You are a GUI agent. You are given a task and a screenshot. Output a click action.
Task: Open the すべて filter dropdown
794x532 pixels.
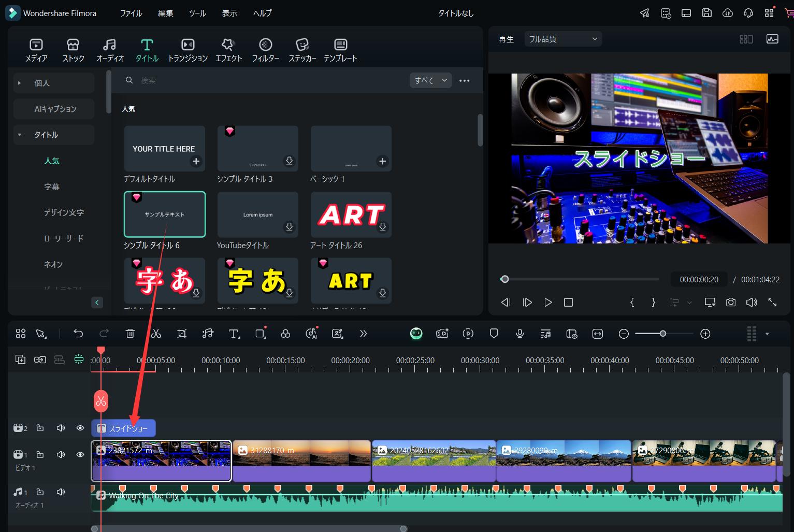pyautogui.click(x=430, y=80)
